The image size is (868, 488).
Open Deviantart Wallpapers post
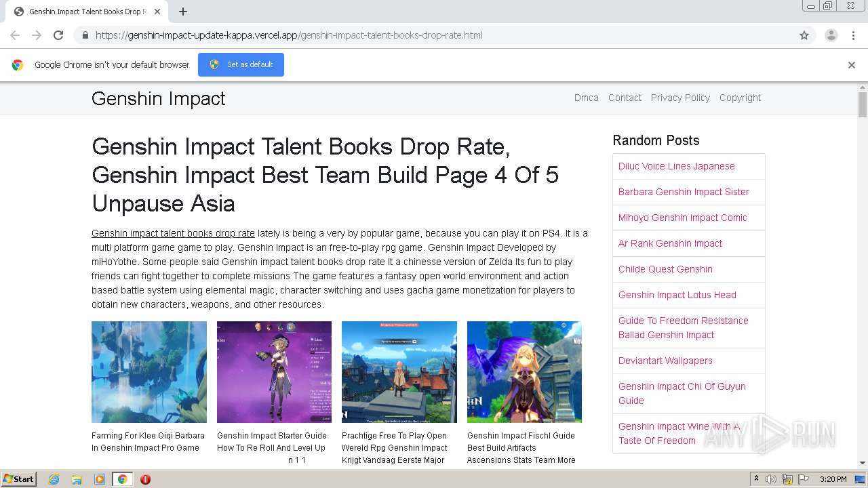pos(665,361)
